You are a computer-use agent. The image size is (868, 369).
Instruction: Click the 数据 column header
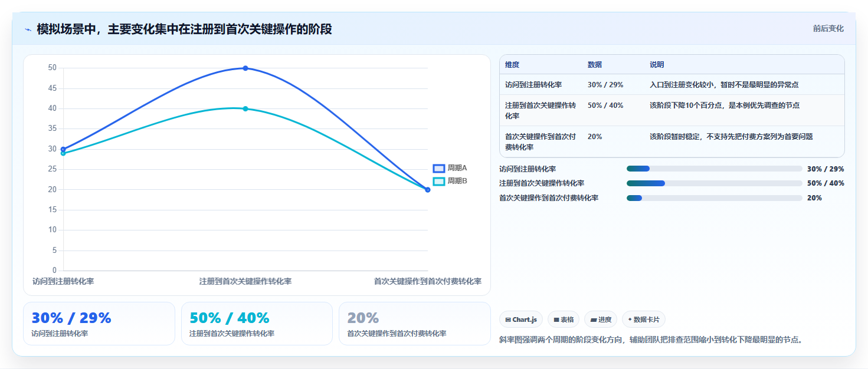pyautogui.click(x=595, y=65)
